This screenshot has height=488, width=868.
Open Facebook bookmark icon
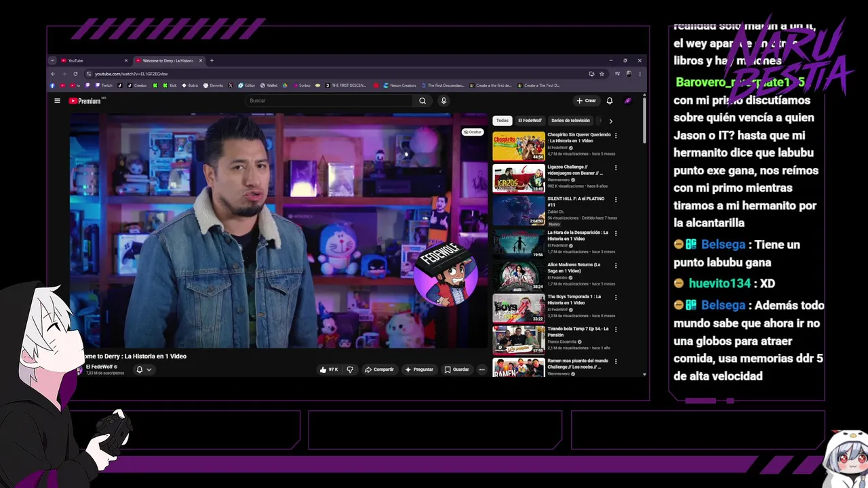pos(52,85)
